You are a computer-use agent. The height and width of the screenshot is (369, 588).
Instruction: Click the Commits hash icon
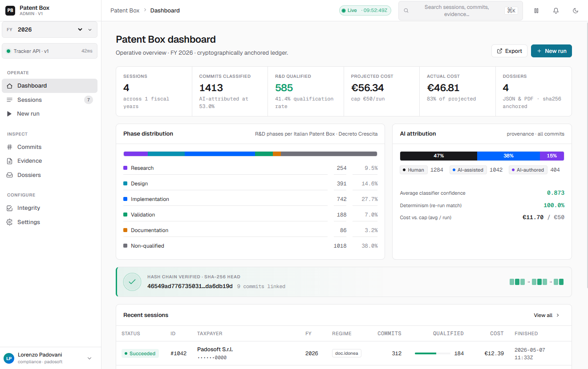tap(10, 147)
